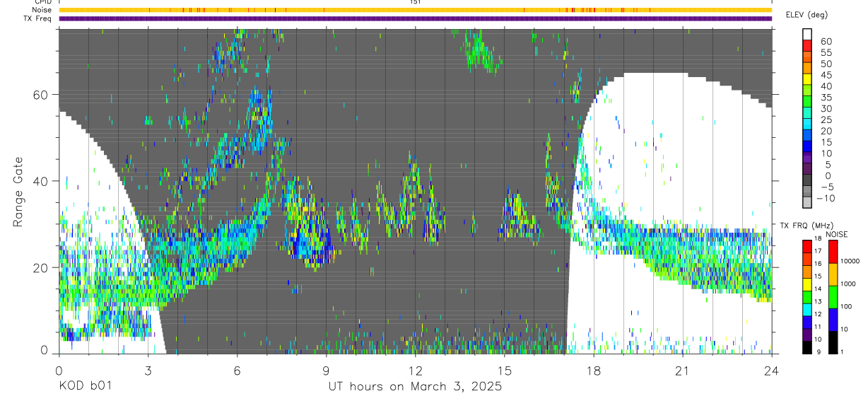Image resolution: width=868 pixels, height=401 pixels.
Task: Click the x-axis tick label '9'
Action: (x=326, y=370)
